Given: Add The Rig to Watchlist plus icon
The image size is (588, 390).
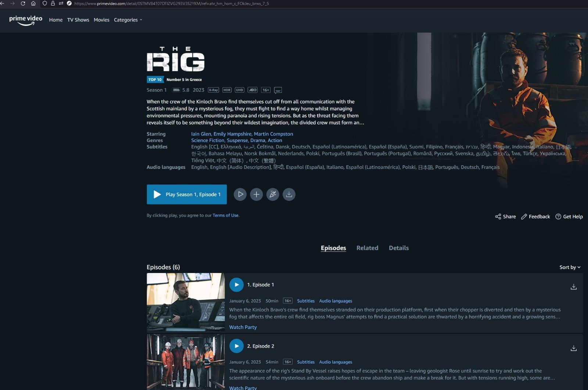Looking at the screenshot, I should coord(257,194).
